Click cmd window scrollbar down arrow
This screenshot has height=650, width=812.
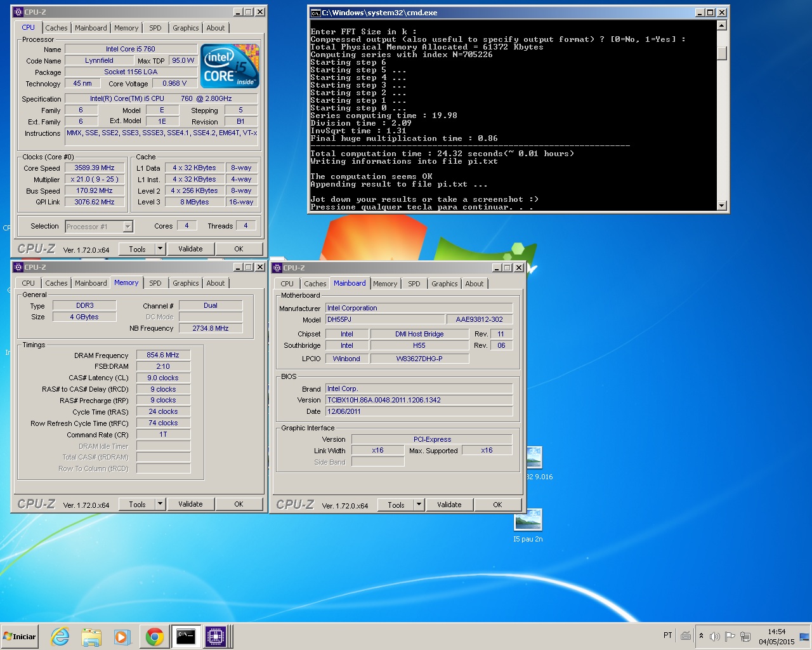tap(721, 205)
